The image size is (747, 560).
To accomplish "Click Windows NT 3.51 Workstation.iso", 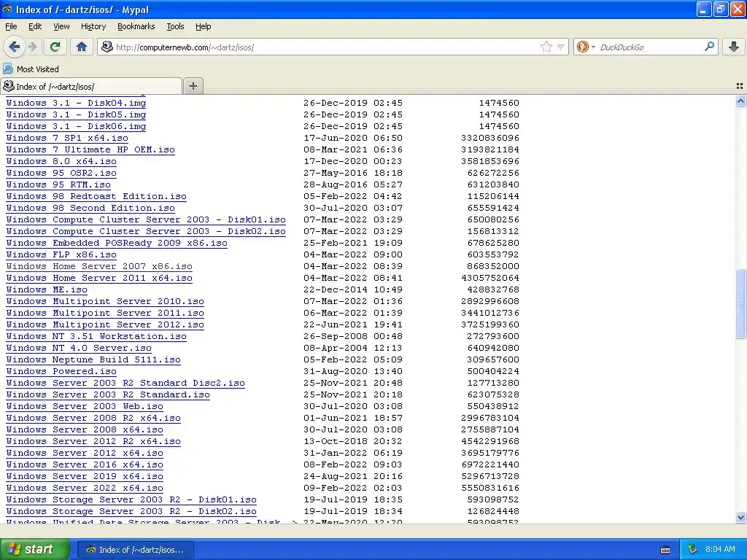I will point(96,336).
